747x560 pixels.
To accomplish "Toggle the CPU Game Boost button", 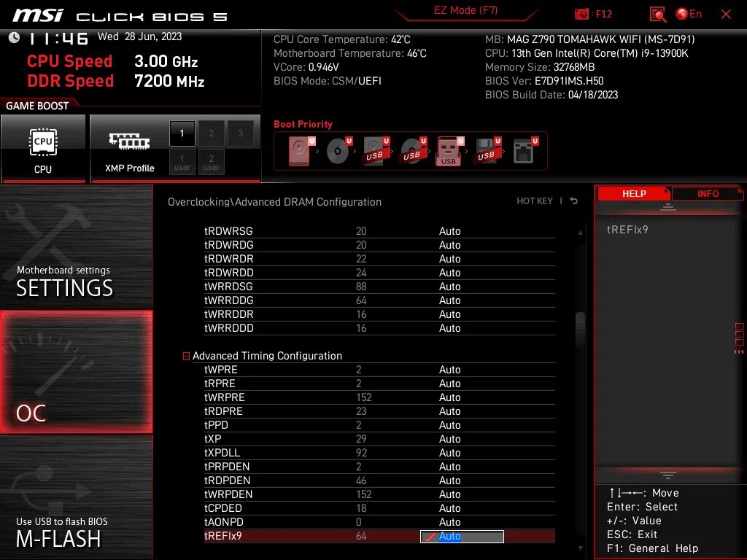I will point(43,149).
